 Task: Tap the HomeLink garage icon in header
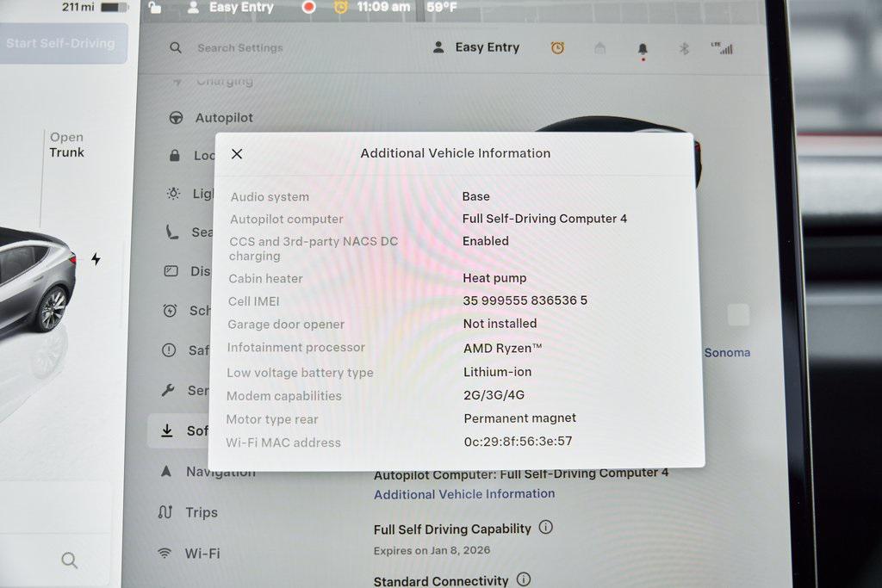click(599, 48)
